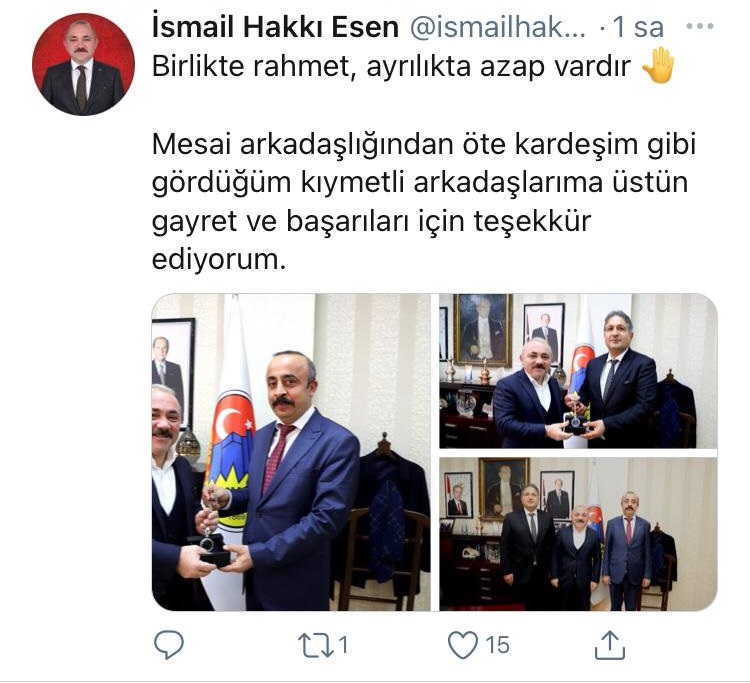Open the bottom-right three-men group photo

point(578,534)
